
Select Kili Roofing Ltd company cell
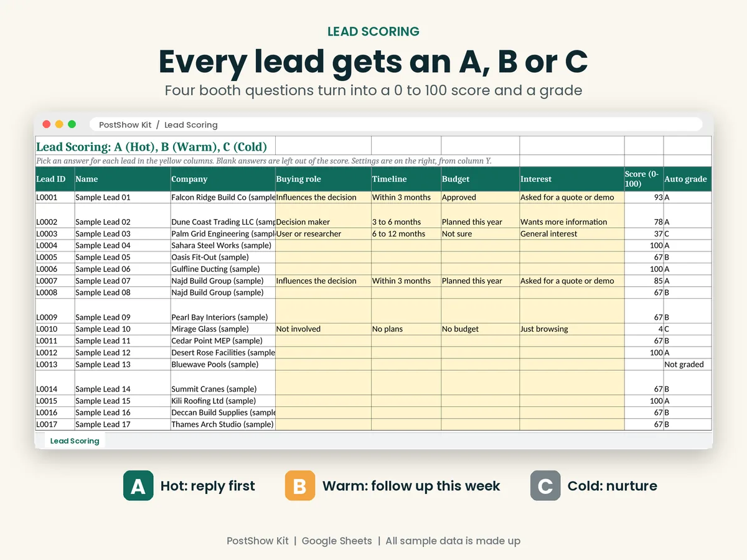pos(223,401)
